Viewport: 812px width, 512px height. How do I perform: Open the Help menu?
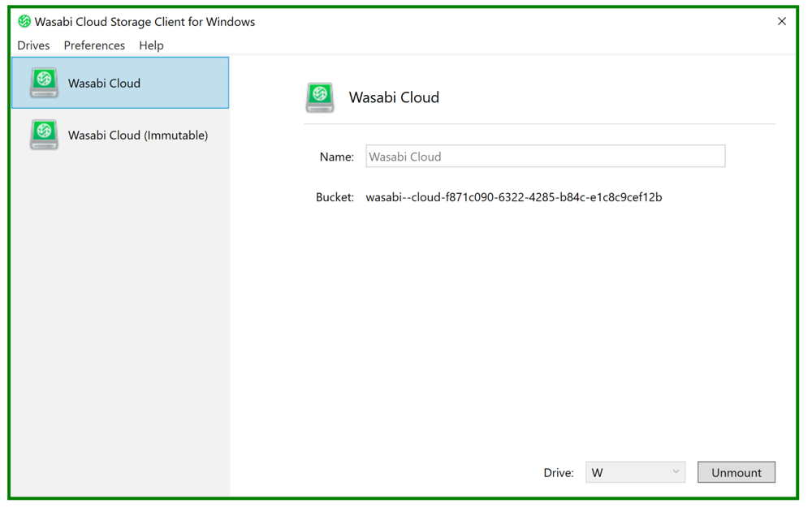(151, 45)
